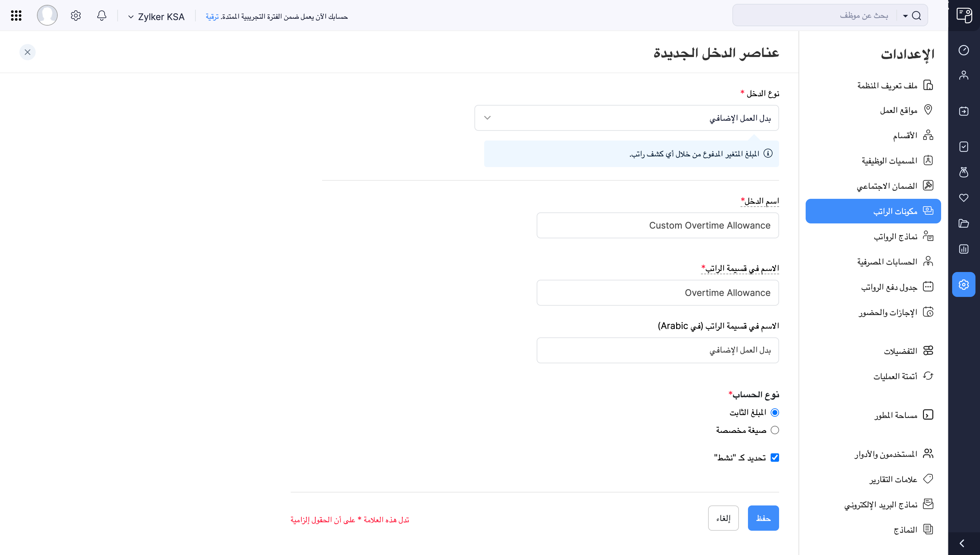The height and width of the screenshot is (555, 980).
Task: Toggle the تحديد كـ "نشط" checkbox
Action: pyautogui.click(x=775, y=458)
